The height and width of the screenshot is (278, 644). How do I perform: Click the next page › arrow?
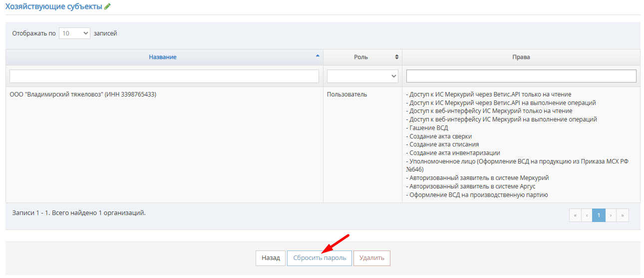[x=611, y=215]
